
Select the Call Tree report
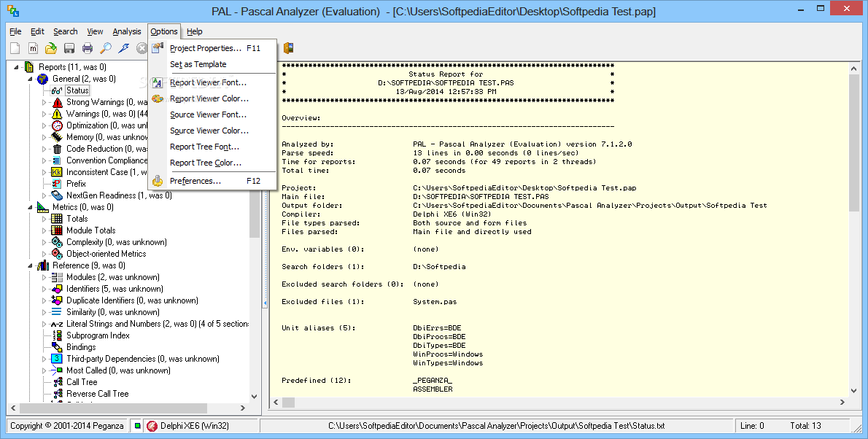82,382
